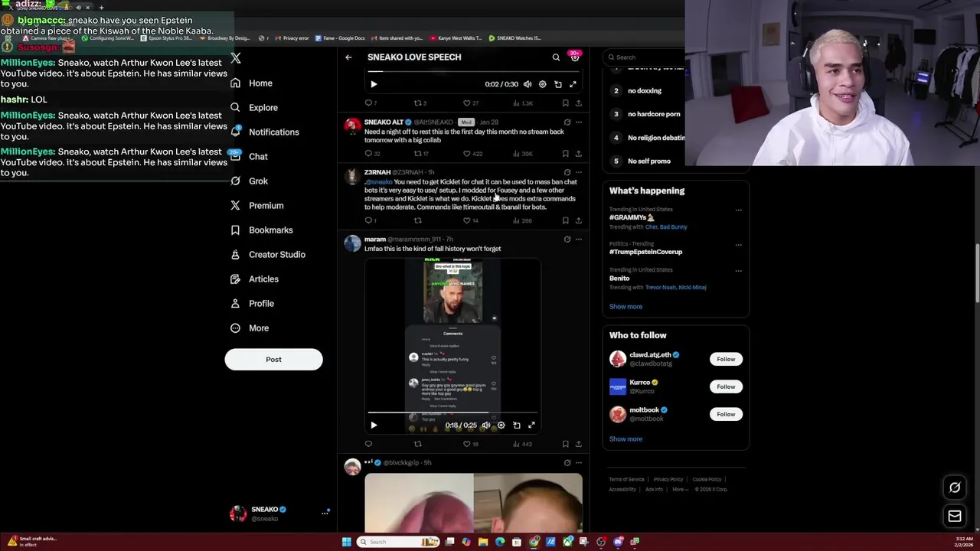Viewport: 980px width, 551px height.
Task: Open options for Benito trend
Action: (x=738, y=271)
